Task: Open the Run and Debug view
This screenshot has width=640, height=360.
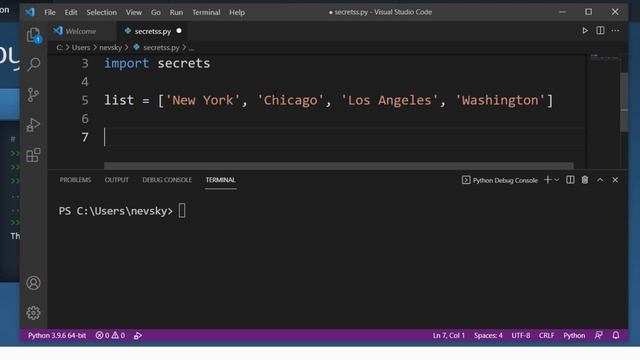Action: coord(33,125)
